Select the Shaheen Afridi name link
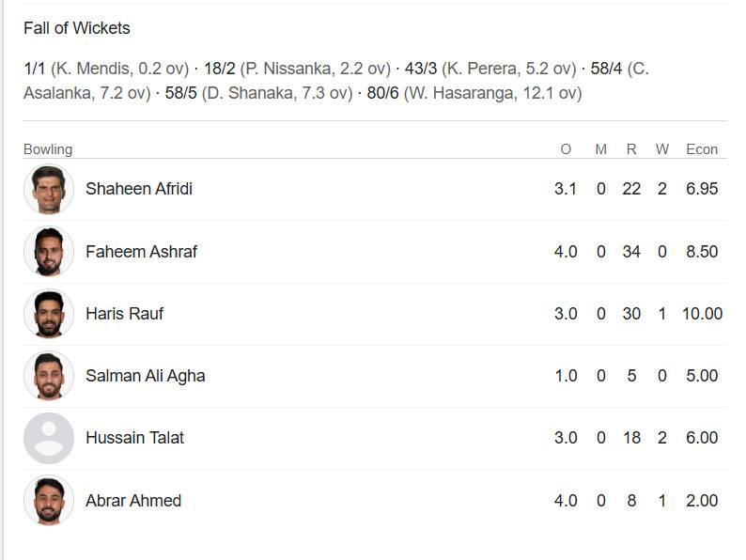The image size is (746, 560). point(139,189)
